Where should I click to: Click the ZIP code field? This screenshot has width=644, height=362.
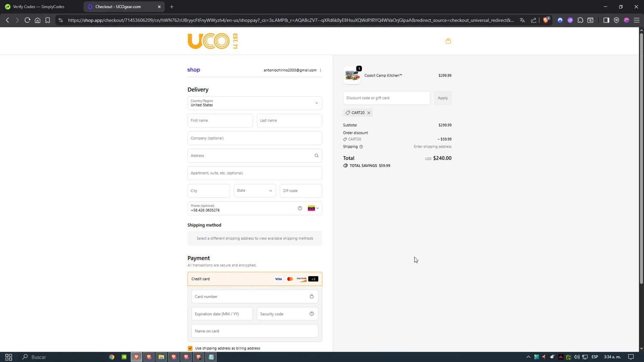(301, 191)
